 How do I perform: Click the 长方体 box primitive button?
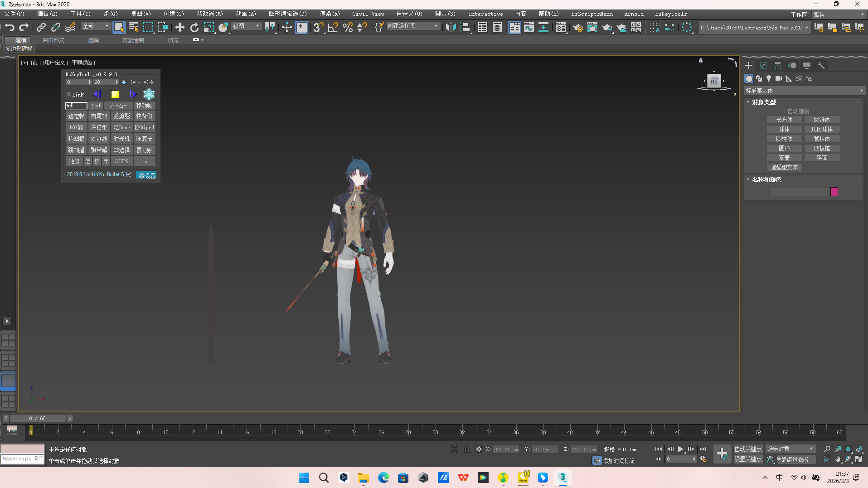click(784, 120)
